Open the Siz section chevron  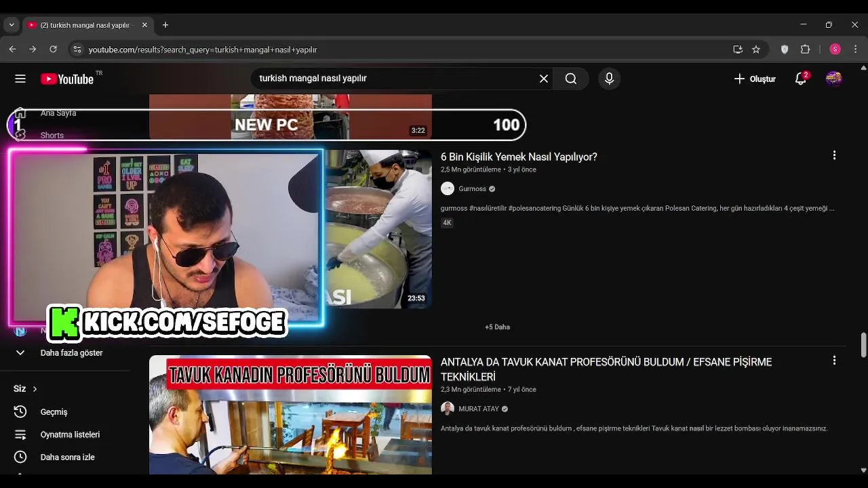click(x=35, y=389)
